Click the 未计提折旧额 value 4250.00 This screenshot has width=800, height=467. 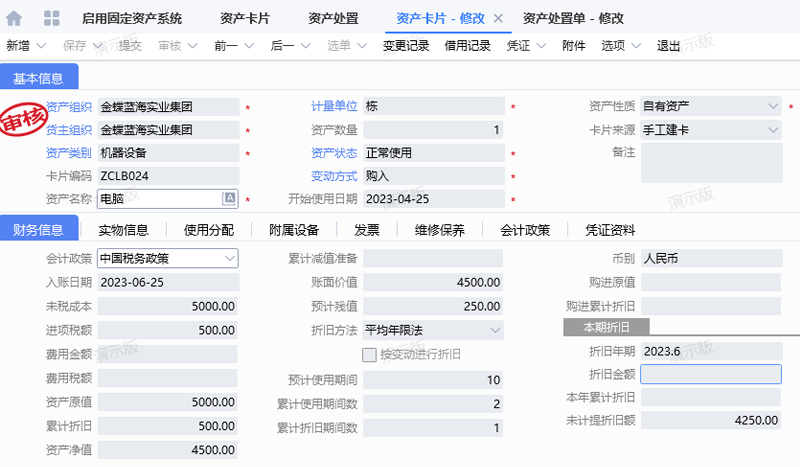[711, 420]
